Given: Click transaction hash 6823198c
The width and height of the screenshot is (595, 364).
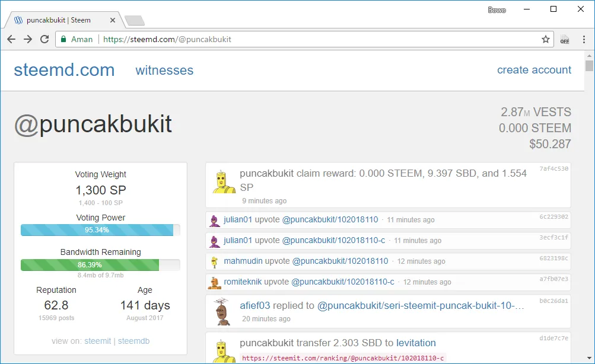Looking at the screenshot, I should 553,258.
